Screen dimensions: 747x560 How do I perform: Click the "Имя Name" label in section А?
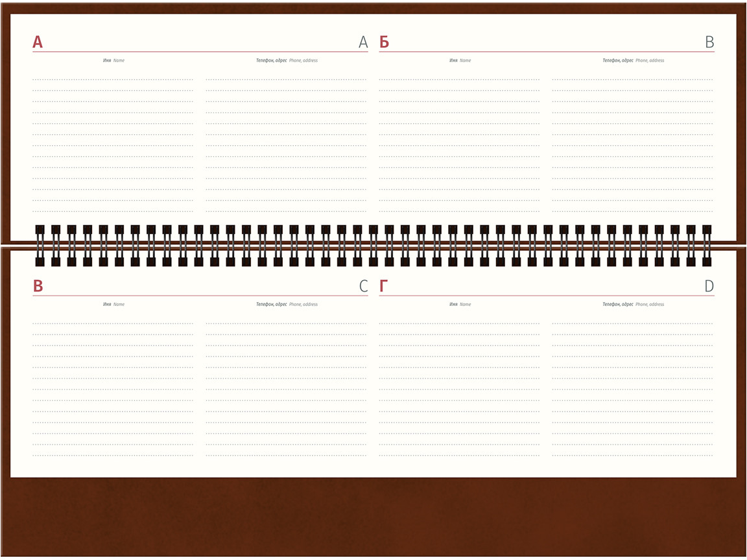[x=113, y=60]
